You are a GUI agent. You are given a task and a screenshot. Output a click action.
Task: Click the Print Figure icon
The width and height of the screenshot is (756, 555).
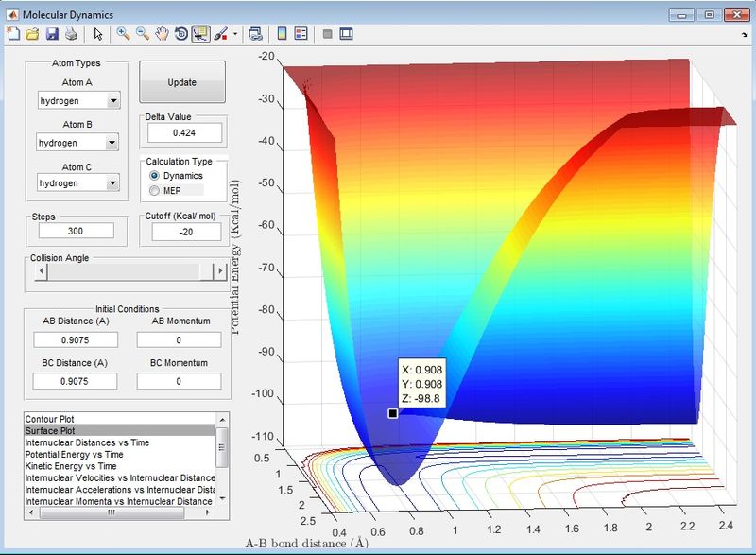[x=71, y=34]
